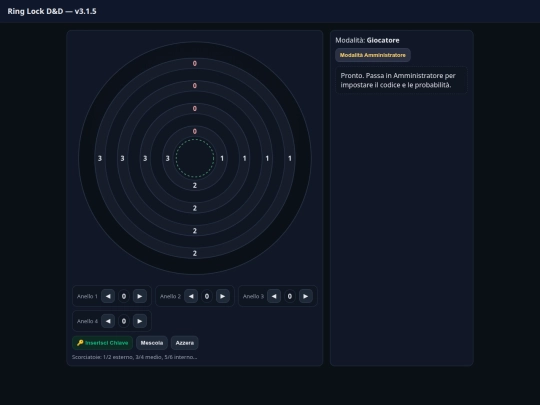The height and width of the screenshot is (405, 540).
Task: Click the Inserisci Chiave key button
Action: click(x=103, y=343)
